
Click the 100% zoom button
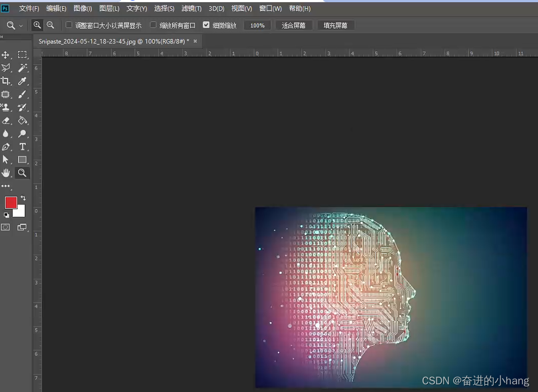[257, 25]
